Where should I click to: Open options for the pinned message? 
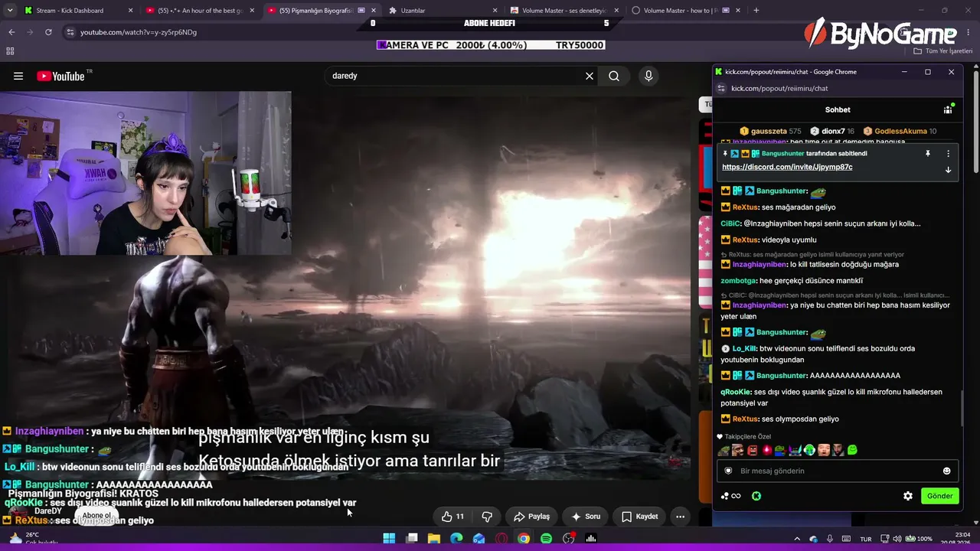pos(948,154)
